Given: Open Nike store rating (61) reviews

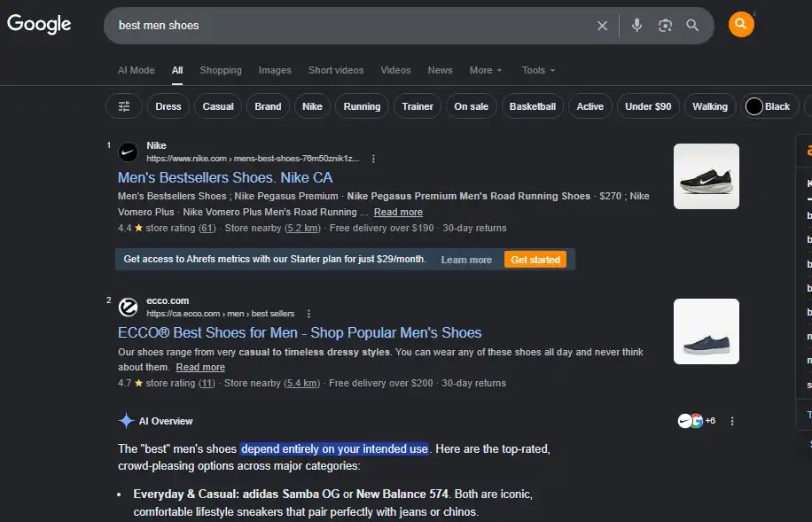Looking at the screenshot, I should 207,228.
